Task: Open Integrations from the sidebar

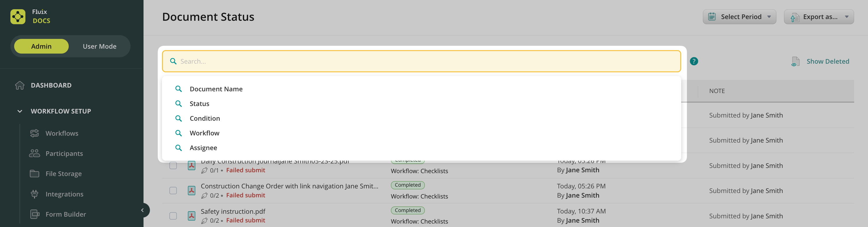Action: click(x=64, y=194)
